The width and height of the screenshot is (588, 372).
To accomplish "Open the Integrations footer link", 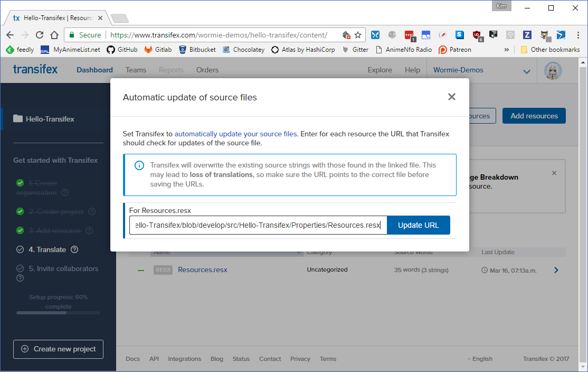I will [x=185, y=359].
